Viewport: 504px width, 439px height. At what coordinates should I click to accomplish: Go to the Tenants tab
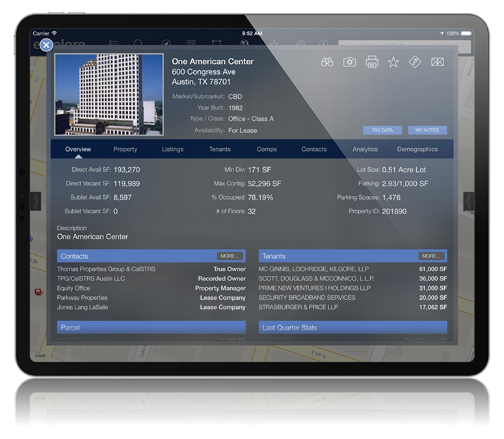pyautogui.click(x=220, y=149)
